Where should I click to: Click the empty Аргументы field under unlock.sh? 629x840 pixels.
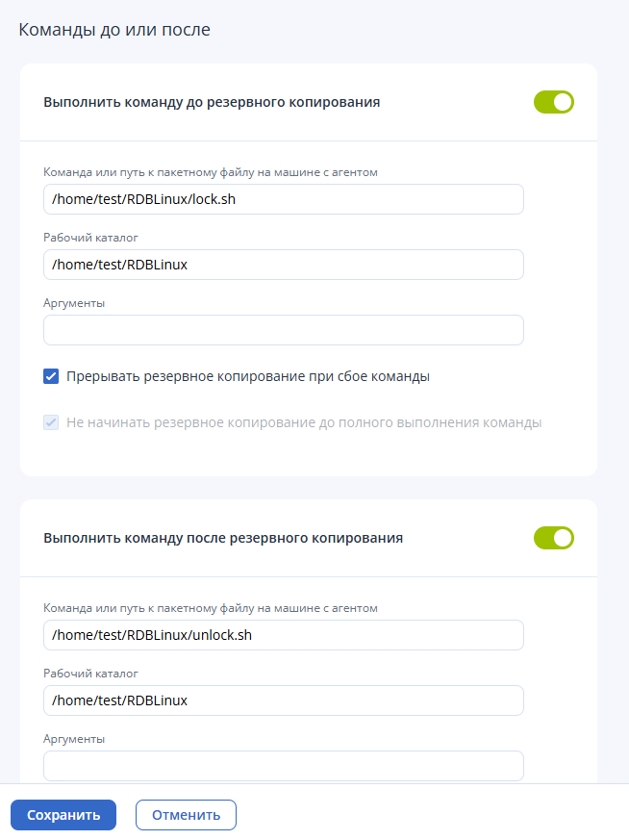coord(283,766)
